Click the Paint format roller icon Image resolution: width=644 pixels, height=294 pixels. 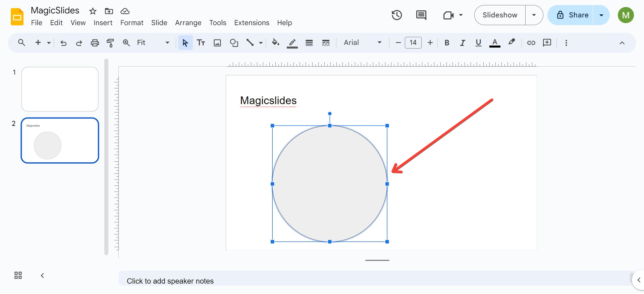(x=110, y=43)
